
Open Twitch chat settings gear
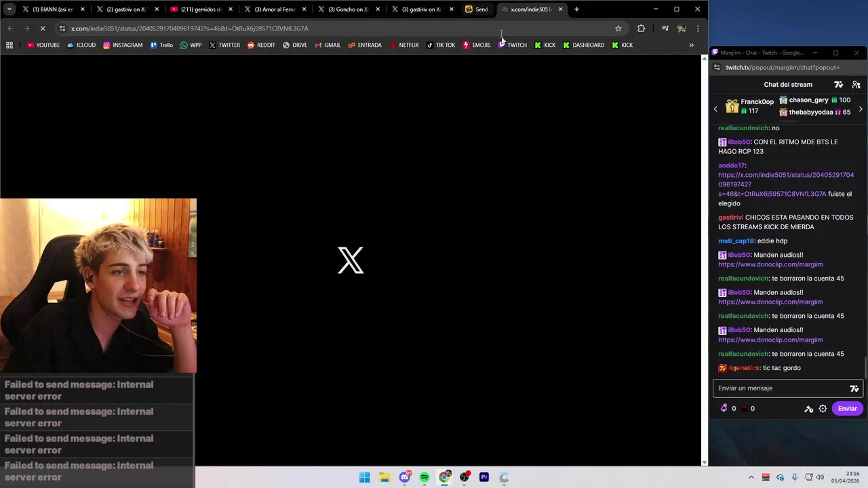click(x=823, y=409)
